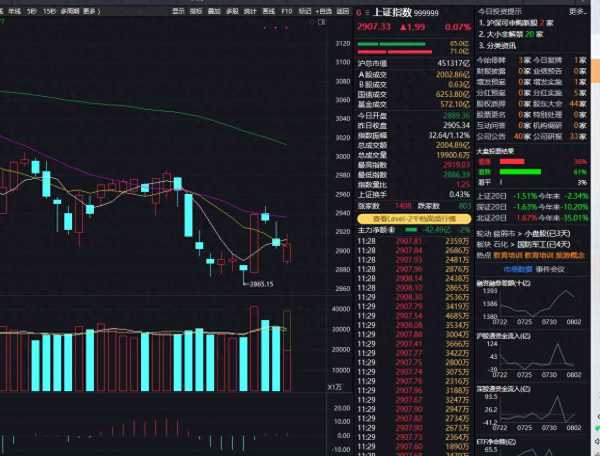This screenshot has height=456, width=600.
Task: Click the 深证20日 performance row
Action: point(532,207)
